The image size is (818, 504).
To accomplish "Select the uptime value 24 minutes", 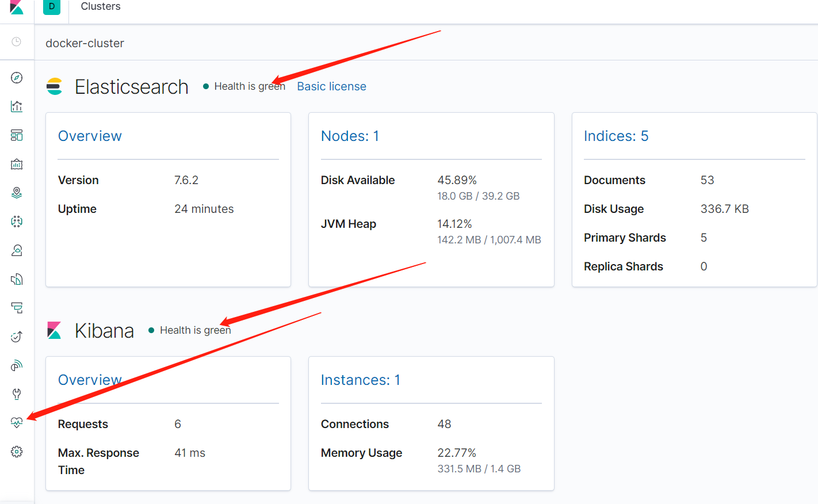I will click(204, 209).
